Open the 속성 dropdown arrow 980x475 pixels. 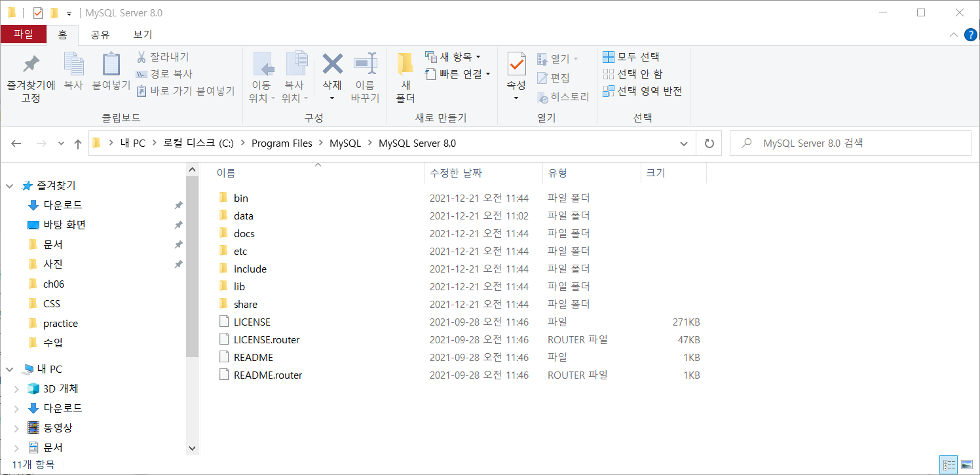click(516, 98)
